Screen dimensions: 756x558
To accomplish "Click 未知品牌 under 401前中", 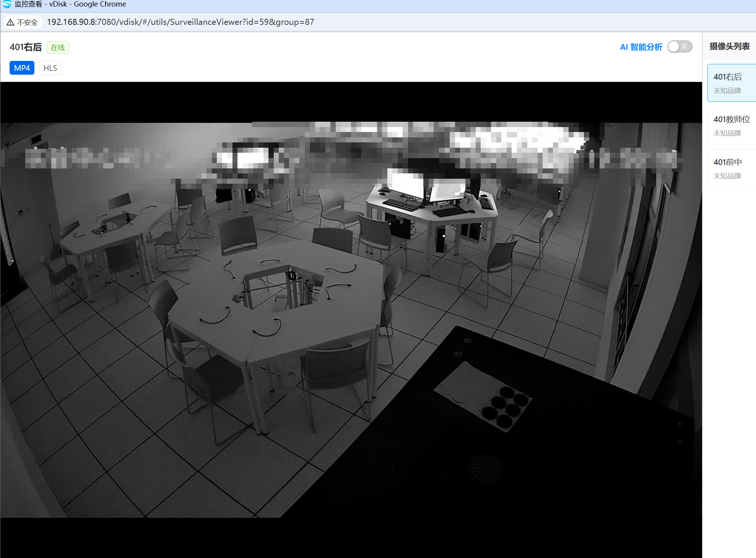I will 727,176.
